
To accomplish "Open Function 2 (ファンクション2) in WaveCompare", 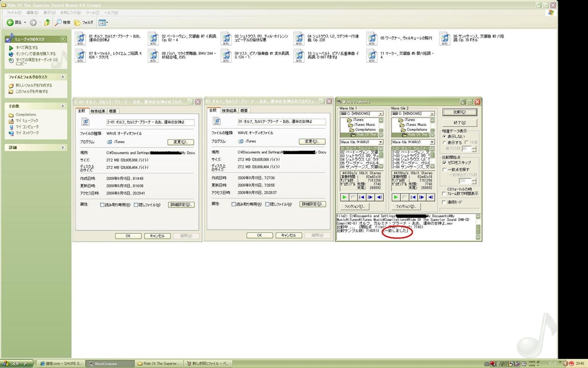I will click(406, 206).
